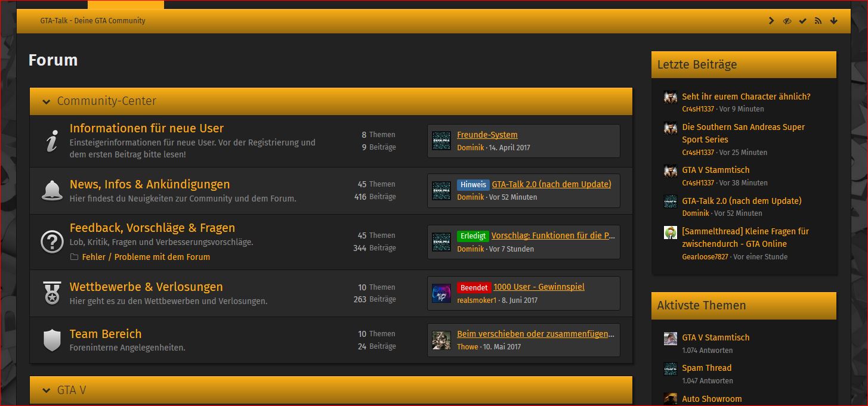Click GTA-Talk - Deine GTA Community breadcrumb
Viewport: 868px width, 406px height.
coord(92,21)
